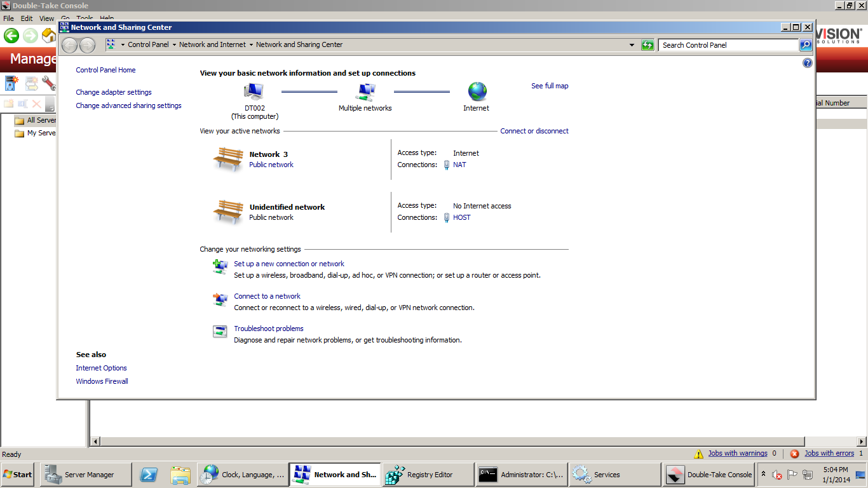
Task: Click the DT002 computer icon
Action: coord(254,92)
